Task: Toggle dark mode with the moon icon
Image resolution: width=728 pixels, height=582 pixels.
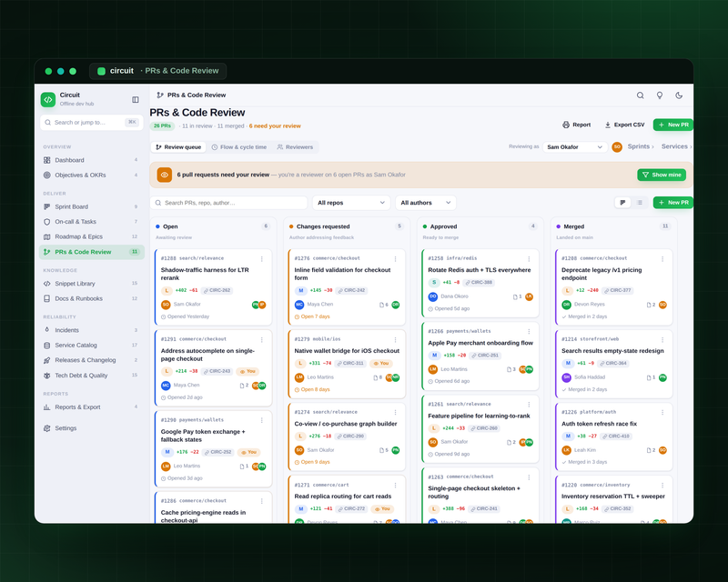Action: tap(679, 95)
